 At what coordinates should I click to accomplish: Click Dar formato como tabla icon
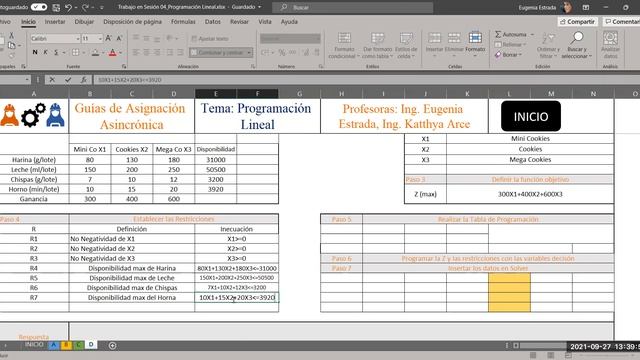378,45
